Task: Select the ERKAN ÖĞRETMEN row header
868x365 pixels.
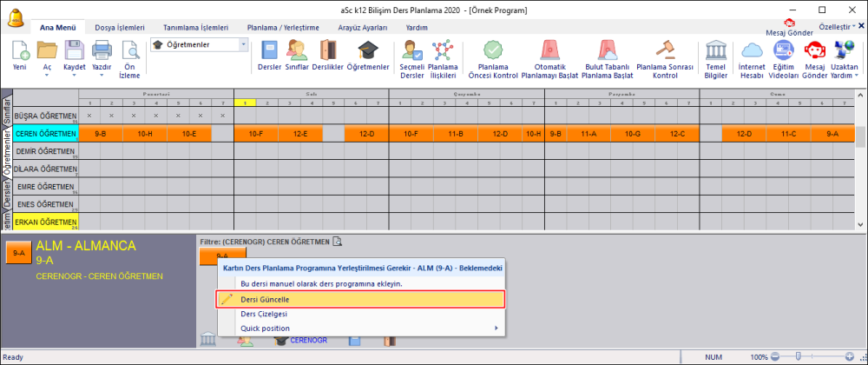Action: point(45,222)
